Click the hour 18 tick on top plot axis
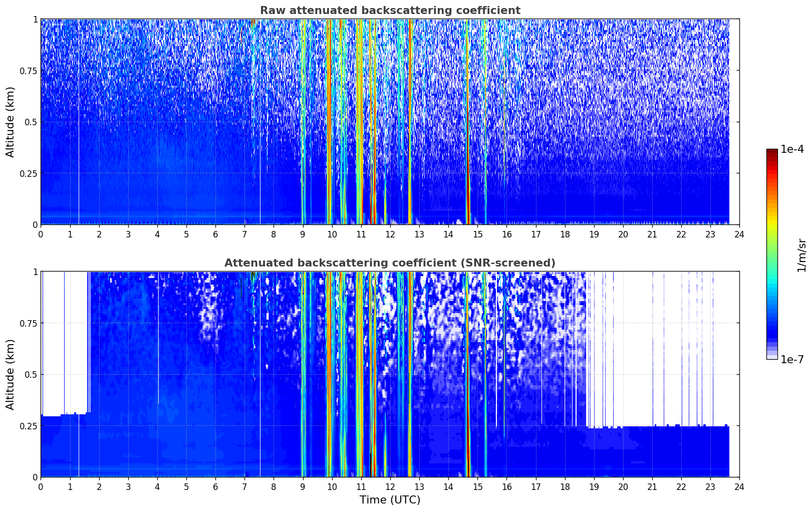Viewport: 812px width, 511px height. click(x=565, y=234)
